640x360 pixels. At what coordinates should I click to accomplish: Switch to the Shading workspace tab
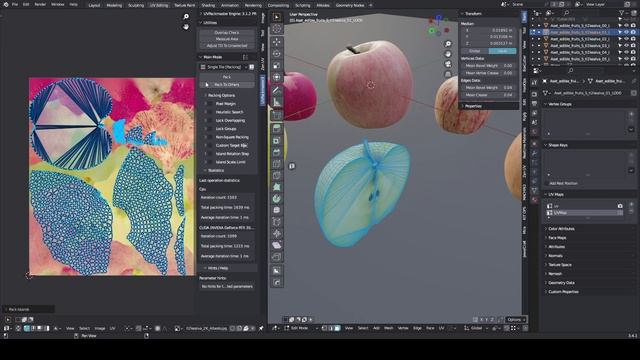(x=208, y=5)
